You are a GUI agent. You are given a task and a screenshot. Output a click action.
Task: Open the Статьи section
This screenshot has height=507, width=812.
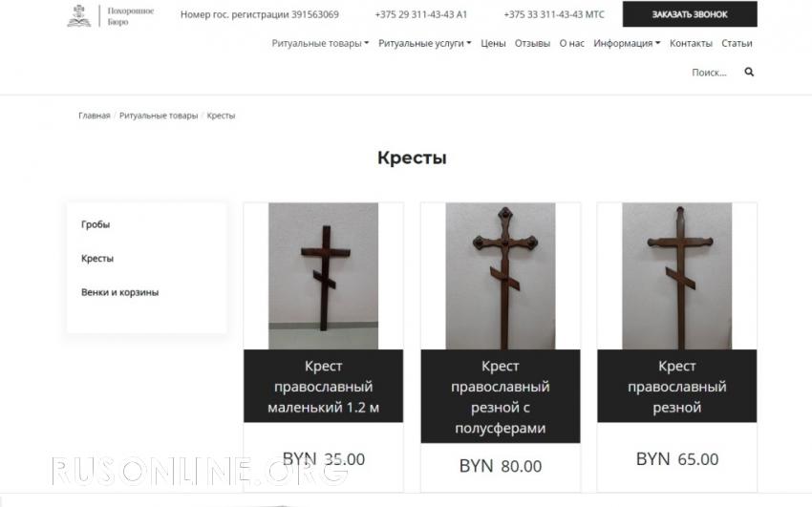tap(737, 44)
